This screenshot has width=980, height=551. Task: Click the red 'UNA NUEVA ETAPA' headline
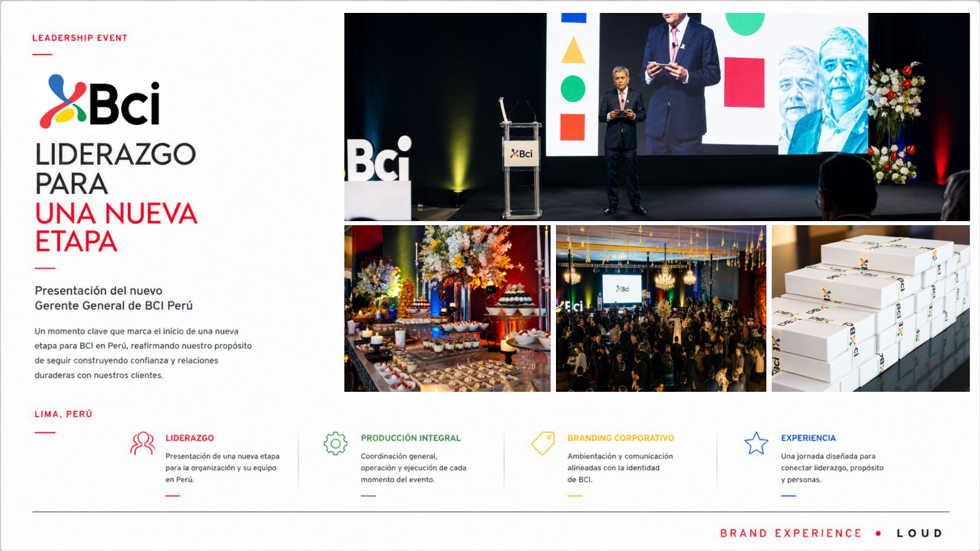(116, 227)
